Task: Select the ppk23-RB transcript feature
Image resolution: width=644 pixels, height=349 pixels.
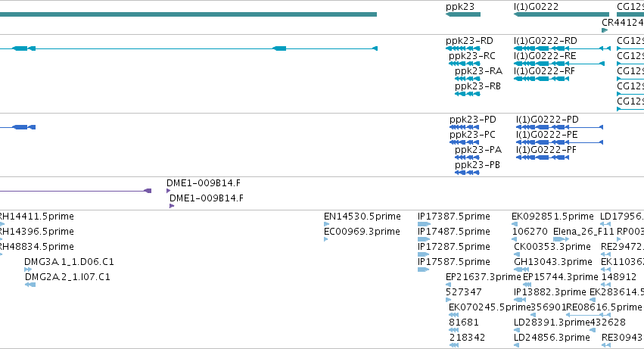Action: coord(468,94)
